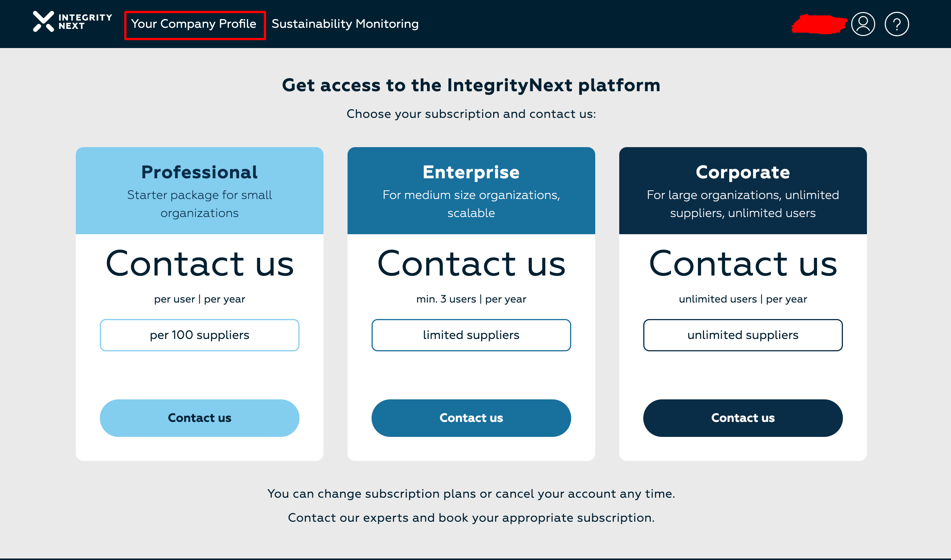Click the heading Get access to the IntegrityNext platform
Image resolution: width=951 pixels, height=560 pixels.
[x=471, y=85]
